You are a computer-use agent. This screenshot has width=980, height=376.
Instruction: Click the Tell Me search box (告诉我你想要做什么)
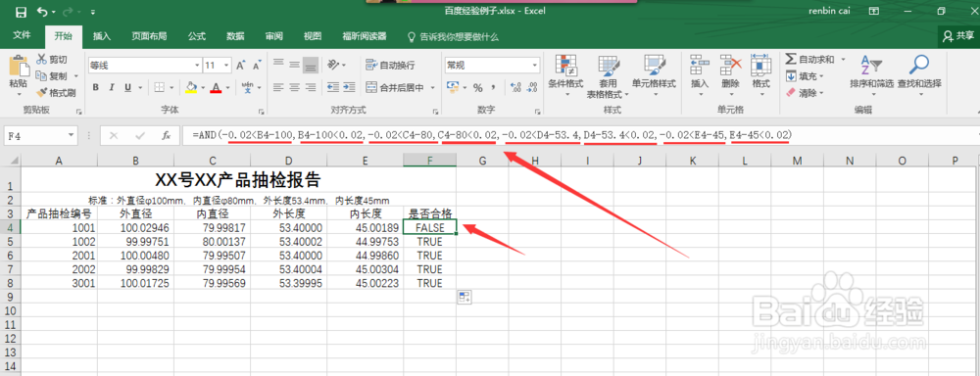coord(453,37)
